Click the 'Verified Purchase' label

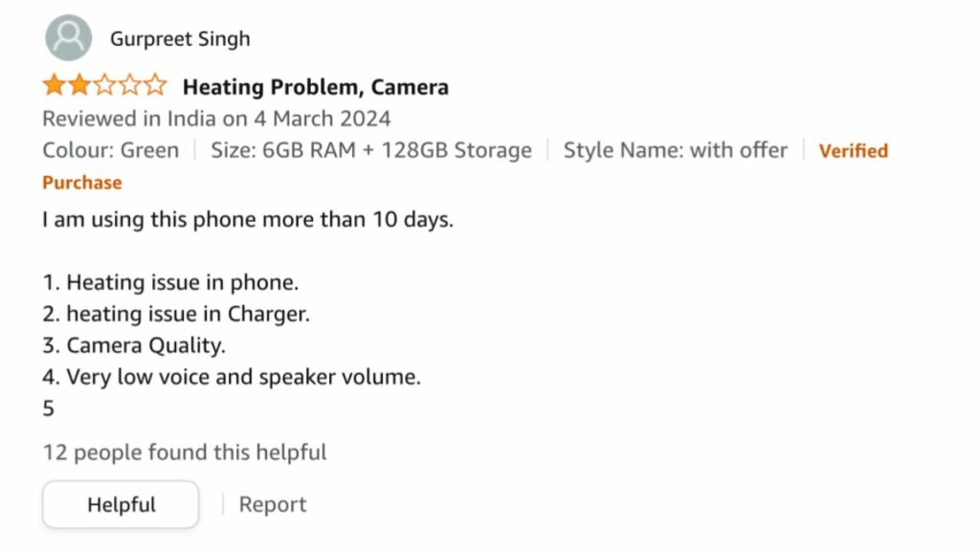[853, 151]
